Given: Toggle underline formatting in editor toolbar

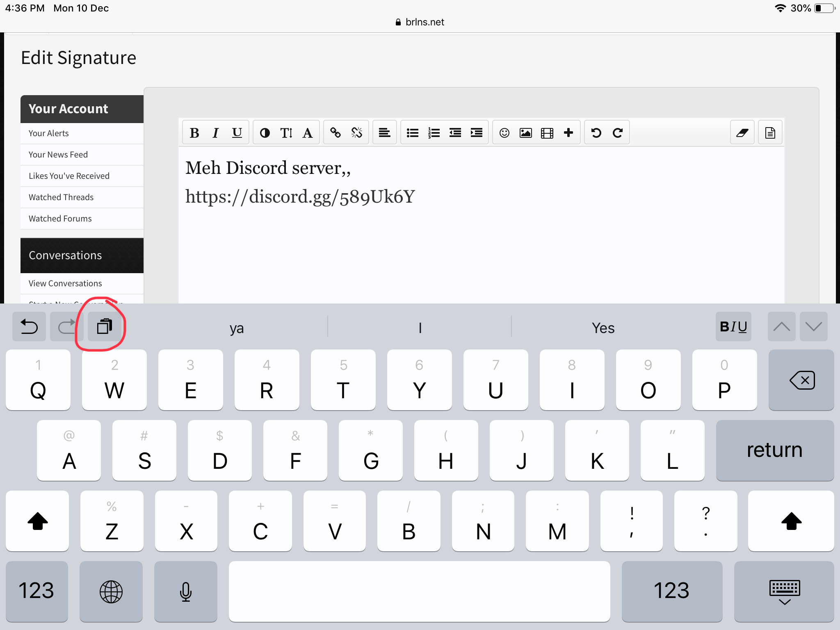Looking at the screenshot, I should pyautogui.click(x=237, y=133).
